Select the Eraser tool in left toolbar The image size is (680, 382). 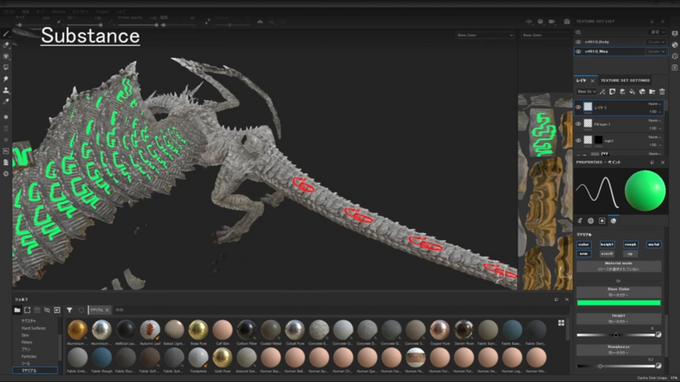click(6, 45)
